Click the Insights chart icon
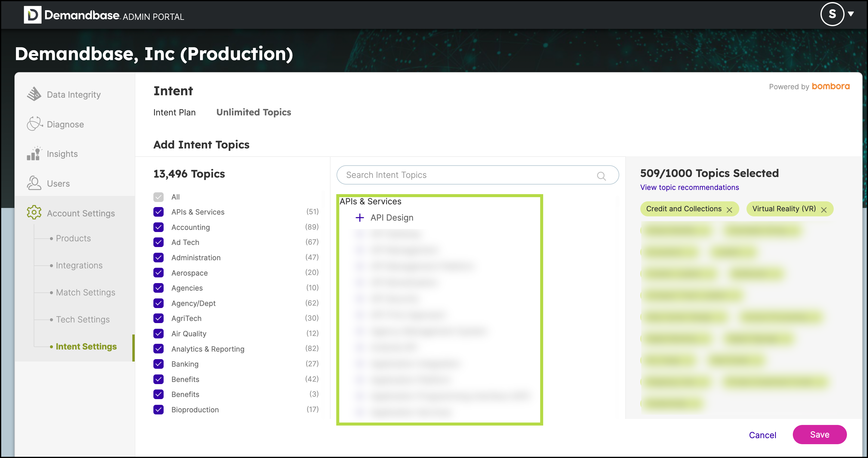868x458 pixels. tap(34, 154)
